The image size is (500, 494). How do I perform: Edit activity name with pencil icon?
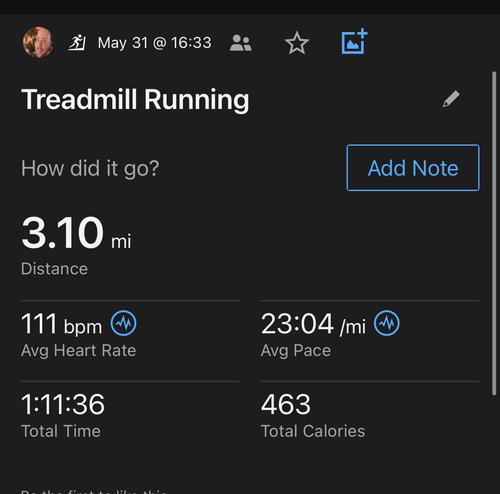(x=451, y=99)
